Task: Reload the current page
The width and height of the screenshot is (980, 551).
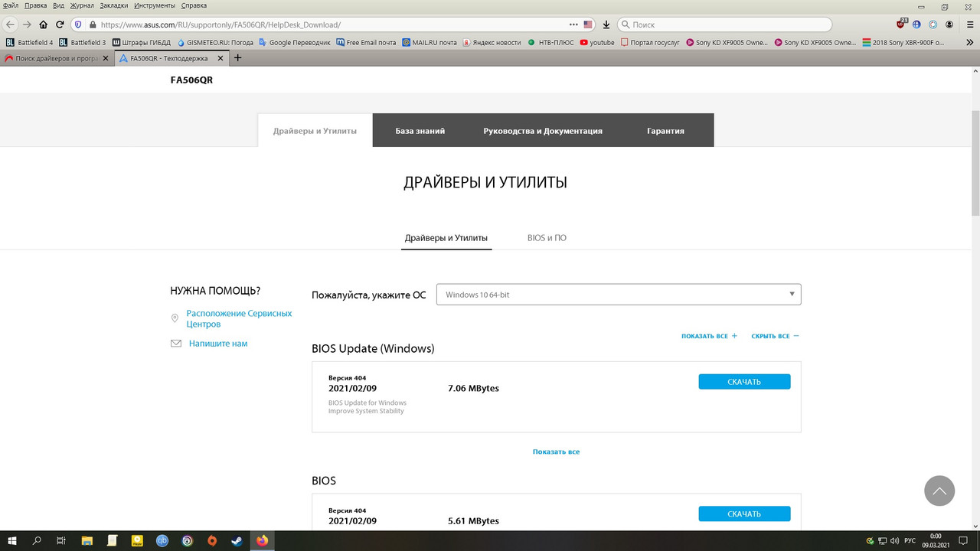Action: tap(60, 24)
